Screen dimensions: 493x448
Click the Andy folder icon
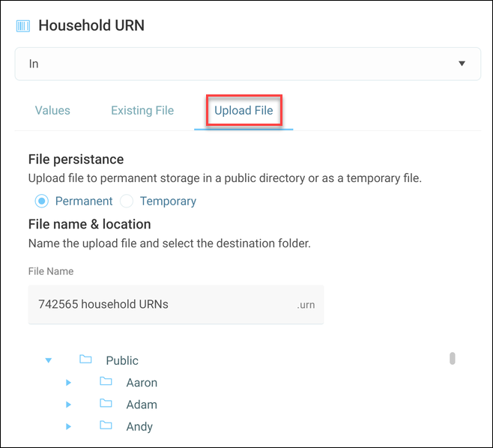106,425
